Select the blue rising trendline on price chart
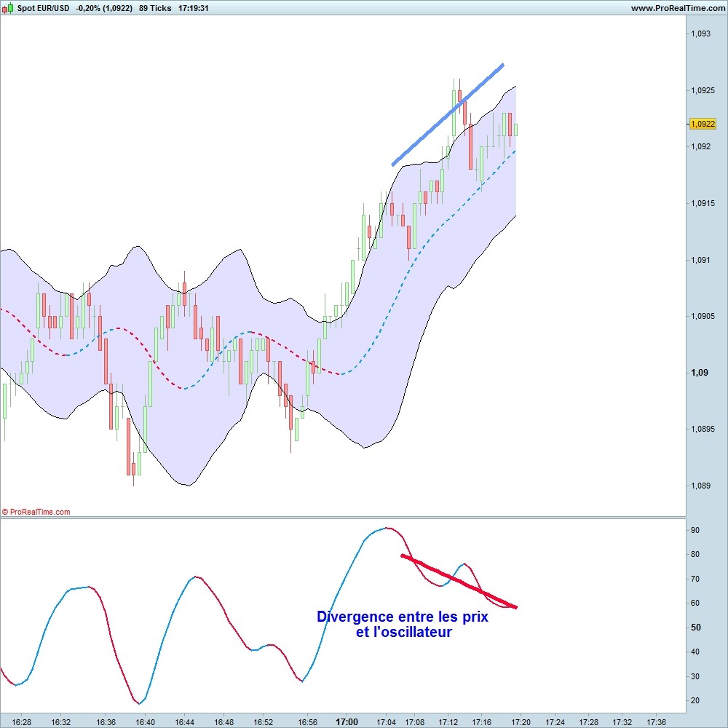 [x=448, y=115]
